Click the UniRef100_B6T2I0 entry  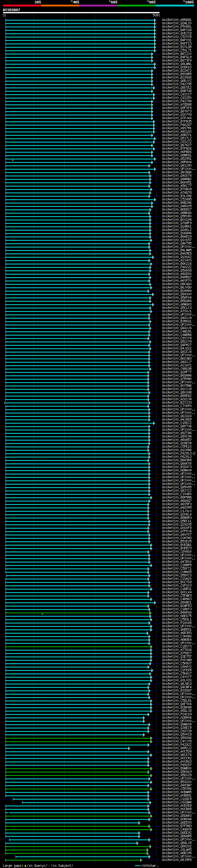point(176,54)
